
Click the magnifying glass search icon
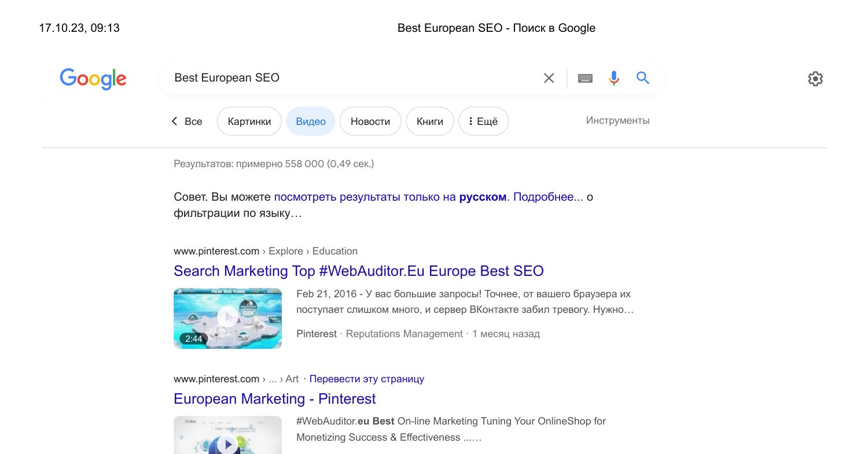click(642, 77)
